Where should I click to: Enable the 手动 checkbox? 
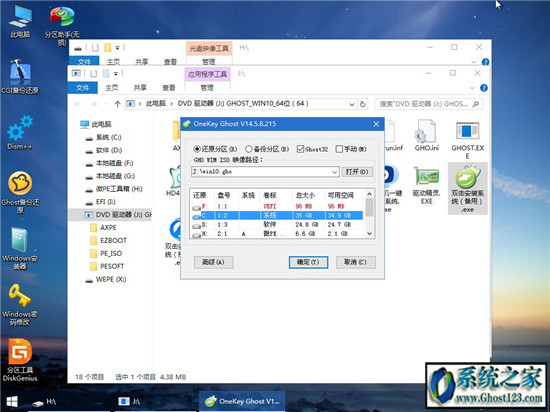(x=351, y=149)
